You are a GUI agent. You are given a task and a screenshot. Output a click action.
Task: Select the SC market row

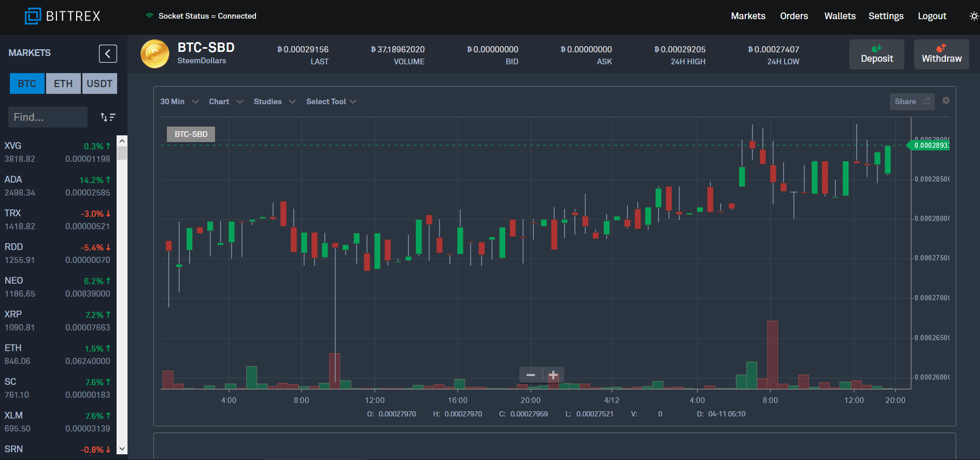(58, 388)
